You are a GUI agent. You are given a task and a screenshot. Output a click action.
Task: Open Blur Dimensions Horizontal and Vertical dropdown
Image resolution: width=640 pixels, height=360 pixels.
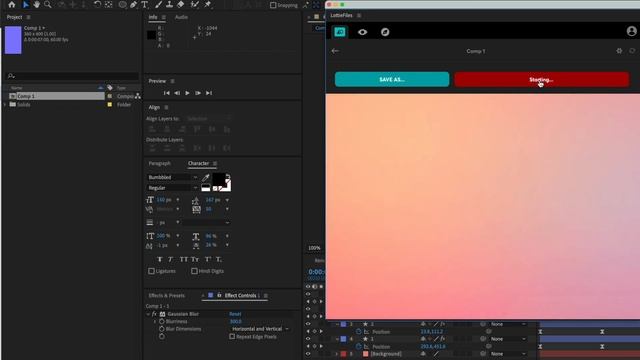pos(260,329)
